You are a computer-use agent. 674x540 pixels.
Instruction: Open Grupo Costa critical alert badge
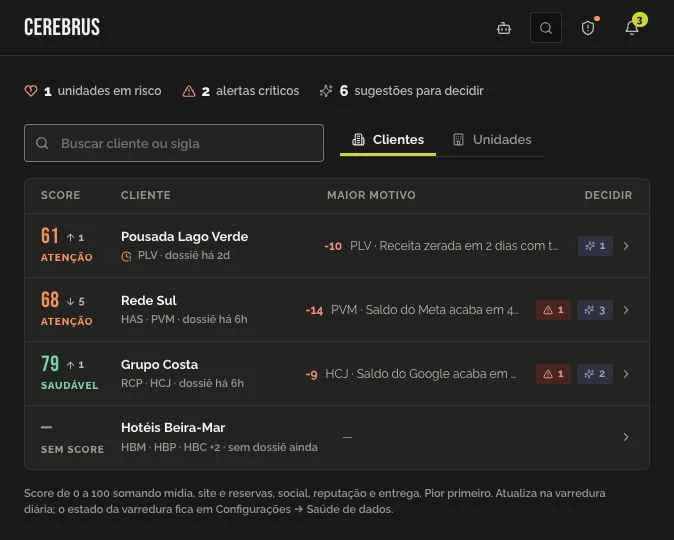553,374
